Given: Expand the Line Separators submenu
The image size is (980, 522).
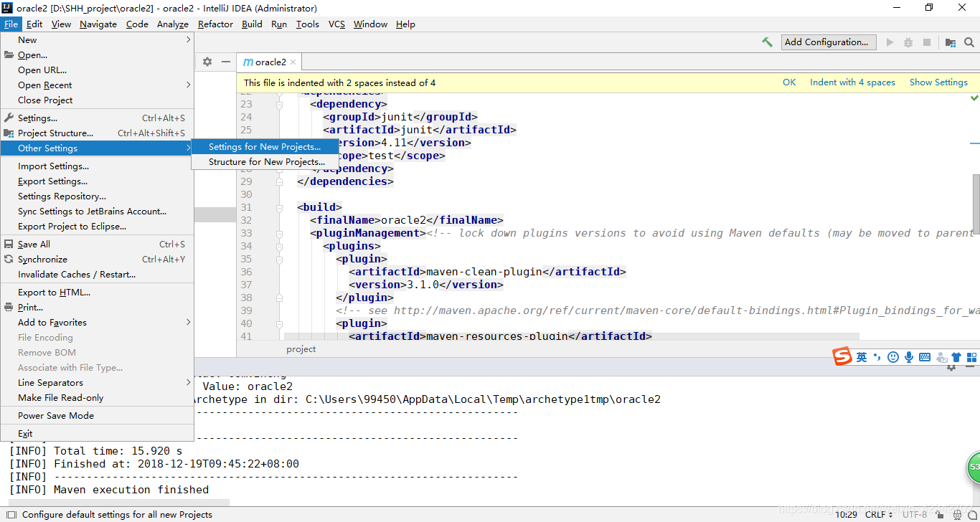Looking at the screenshot, I should [189, 382].
